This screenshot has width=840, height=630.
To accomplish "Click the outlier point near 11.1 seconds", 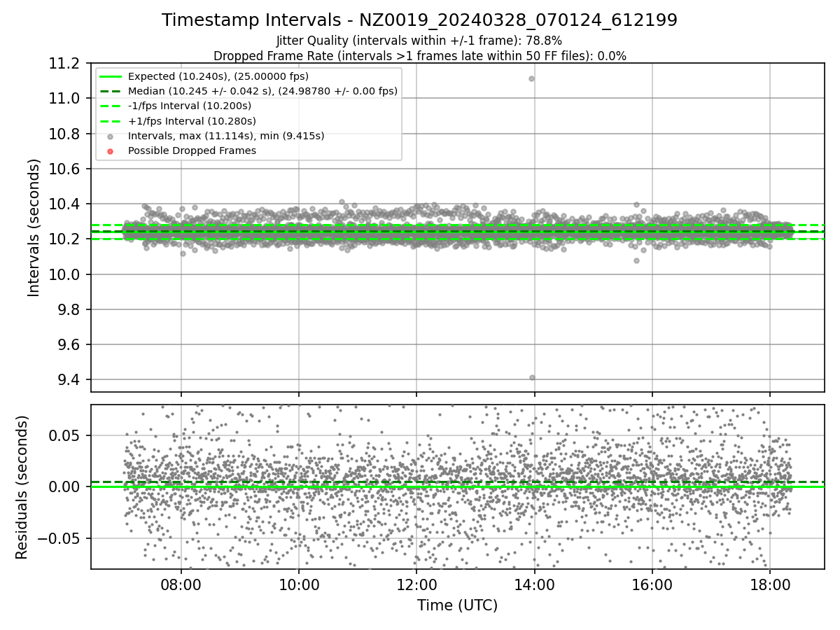I will point(531,78).
